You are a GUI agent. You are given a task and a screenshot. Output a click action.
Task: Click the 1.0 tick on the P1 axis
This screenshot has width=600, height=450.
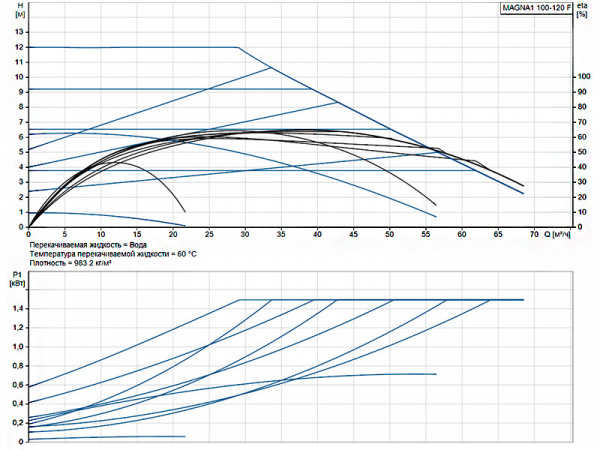pos(16,347)
